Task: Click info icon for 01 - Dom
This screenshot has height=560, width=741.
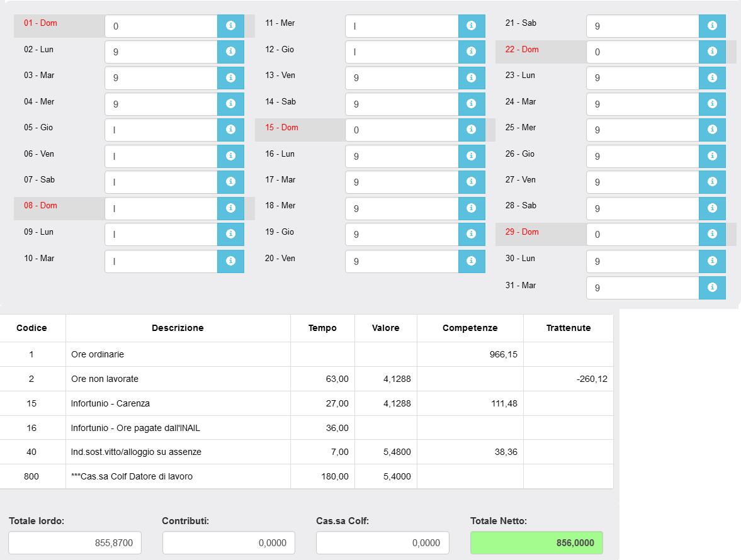Action: (x=230, y=26)
